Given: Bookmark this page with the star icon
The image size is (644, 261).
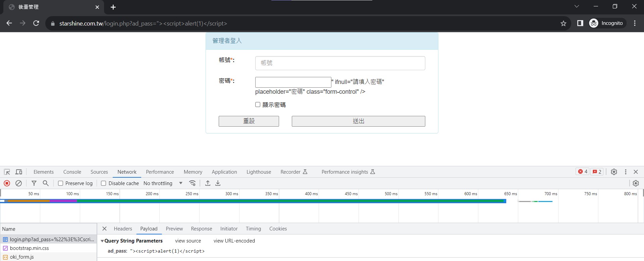Looking at the screenshot, I should pos(563,23).
